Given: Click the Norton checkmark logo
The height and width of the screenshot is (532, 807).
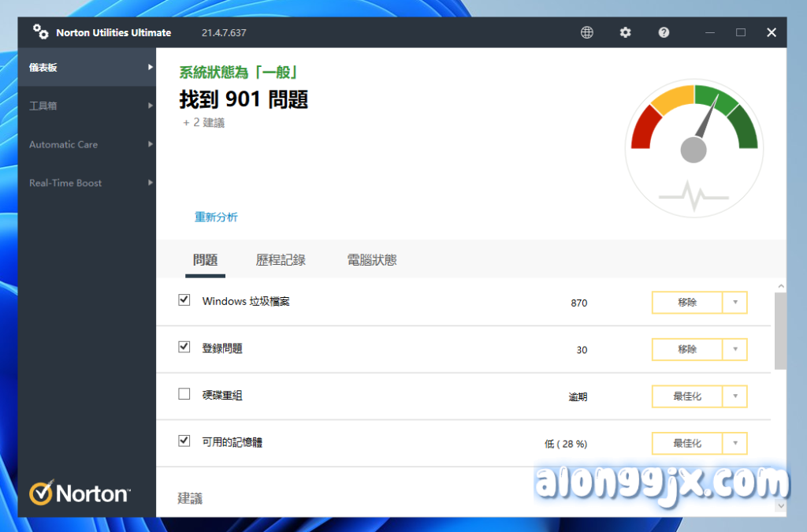Looking at the screenshot, I should click(41, 493).
